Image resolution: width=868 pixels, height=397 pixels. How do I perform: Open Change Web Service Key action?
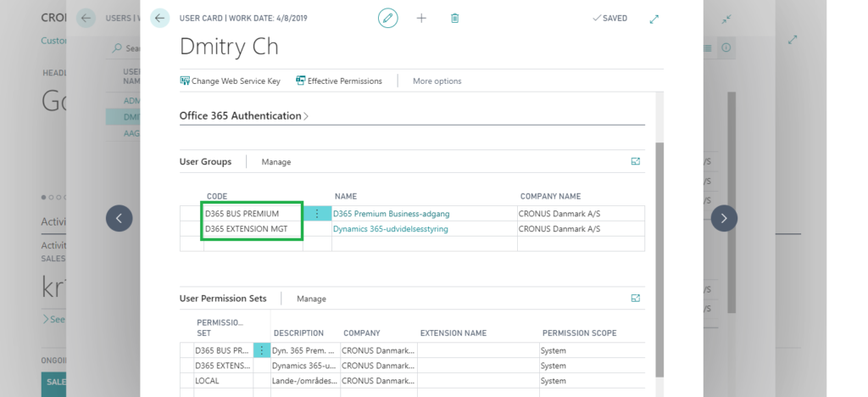click(x=231, y=81)
